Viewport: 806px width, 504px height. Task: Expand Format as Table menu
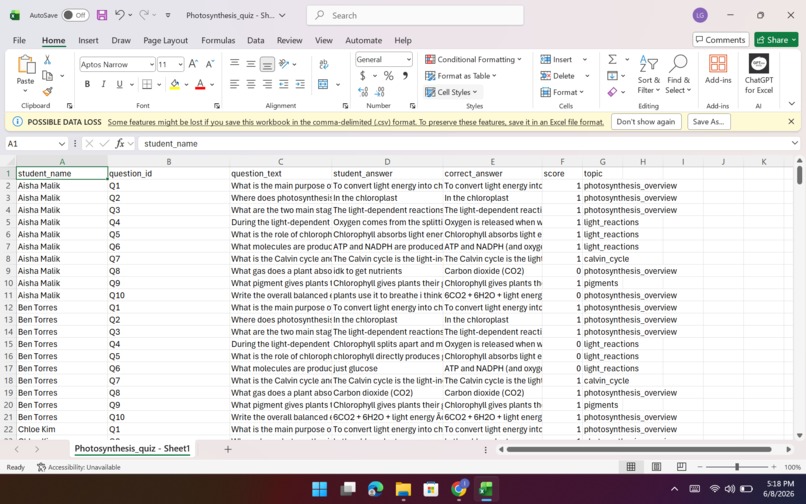(x=461, y=76)
